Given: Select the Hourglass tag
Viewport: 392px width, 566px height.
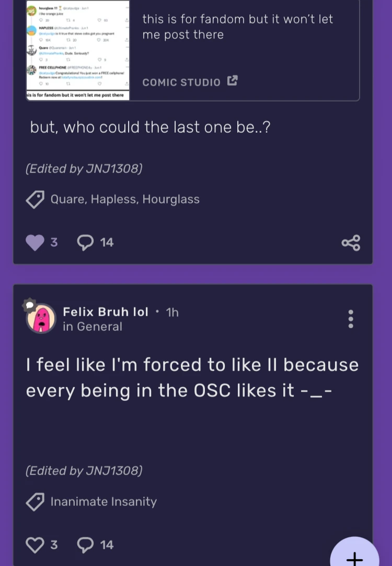Looking at the screenshot, I should [178, 199].
